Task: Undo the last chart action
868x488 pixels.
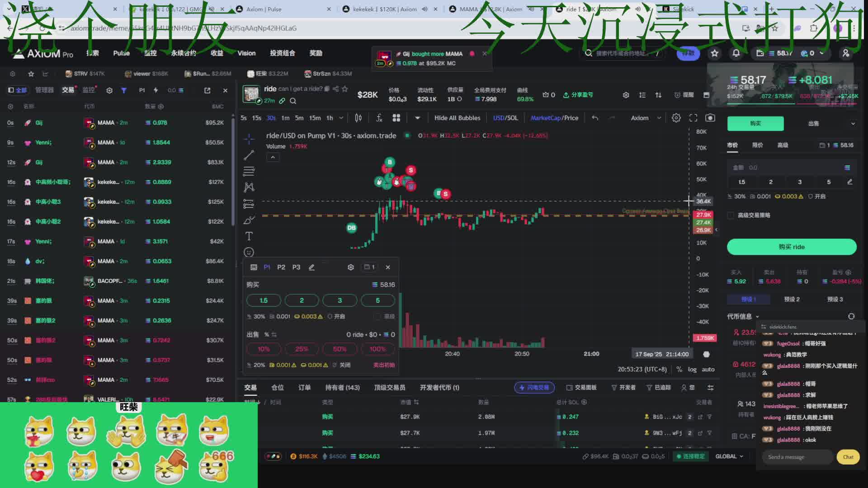Action: [595, 118]
